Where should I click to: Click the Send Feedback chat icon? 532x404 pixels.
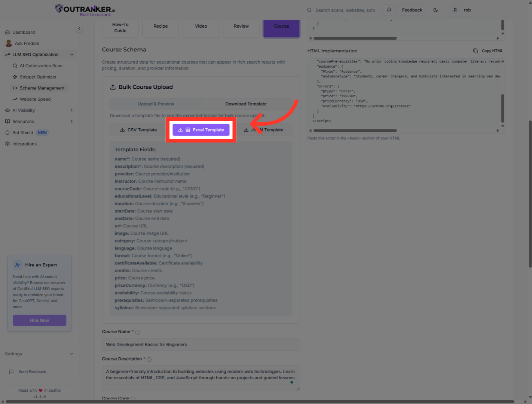pyautogui.click(x=11, y=372)
